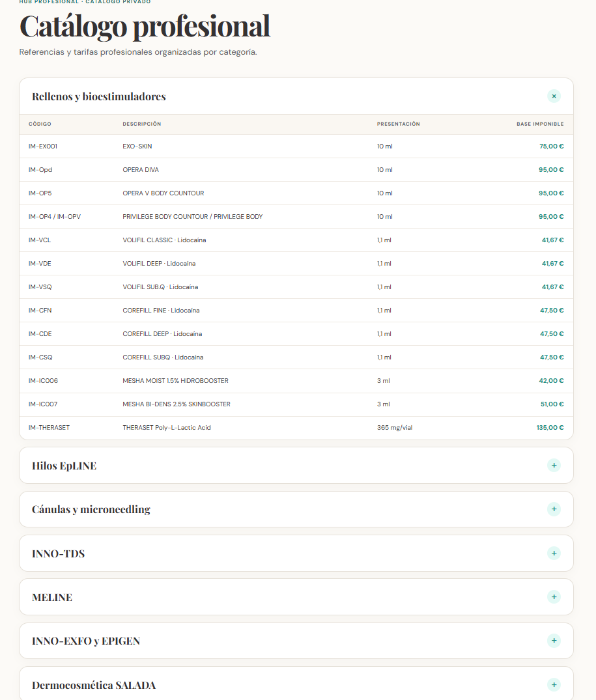Select product code IM-EX001

(43, 147)
